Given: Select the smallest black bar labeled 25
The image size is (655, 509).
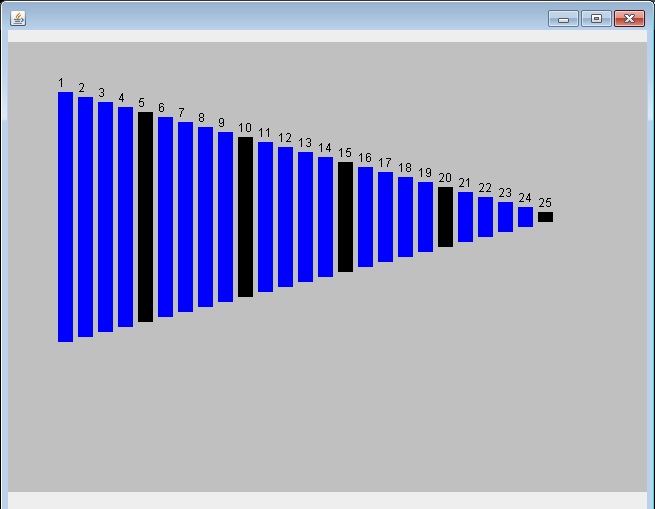Looking at the screenshot, I should pyautogui.click(x=545, y=217).
